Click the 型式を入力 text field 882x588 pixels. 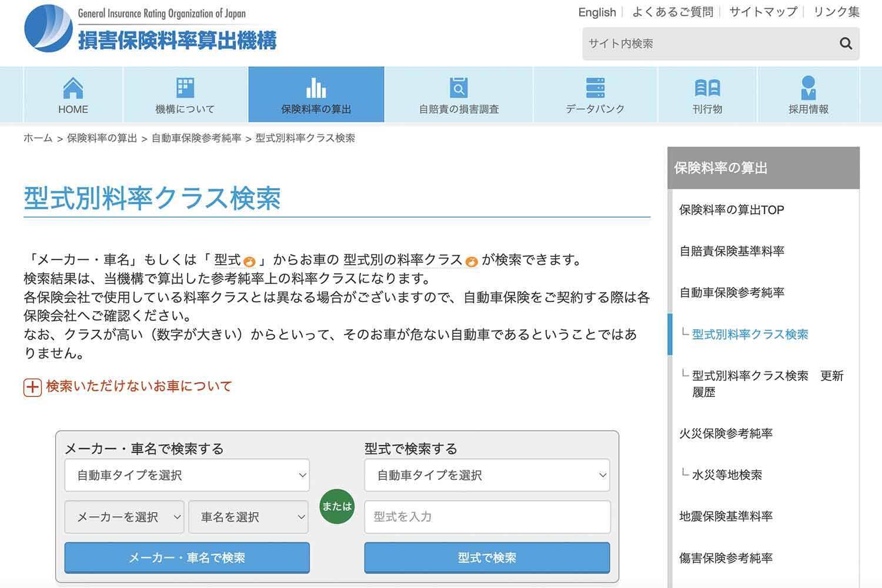click(x=487, y=517)
